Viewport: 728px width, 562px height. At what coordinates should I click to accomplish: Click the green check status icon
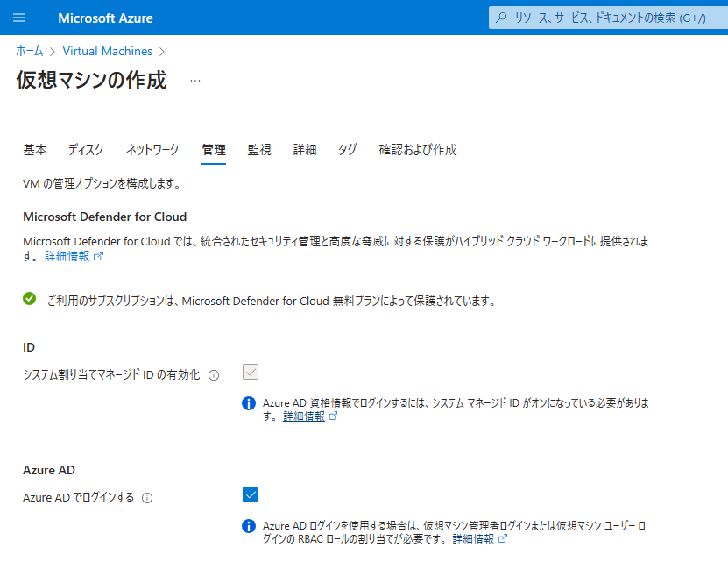coord(29,299)
